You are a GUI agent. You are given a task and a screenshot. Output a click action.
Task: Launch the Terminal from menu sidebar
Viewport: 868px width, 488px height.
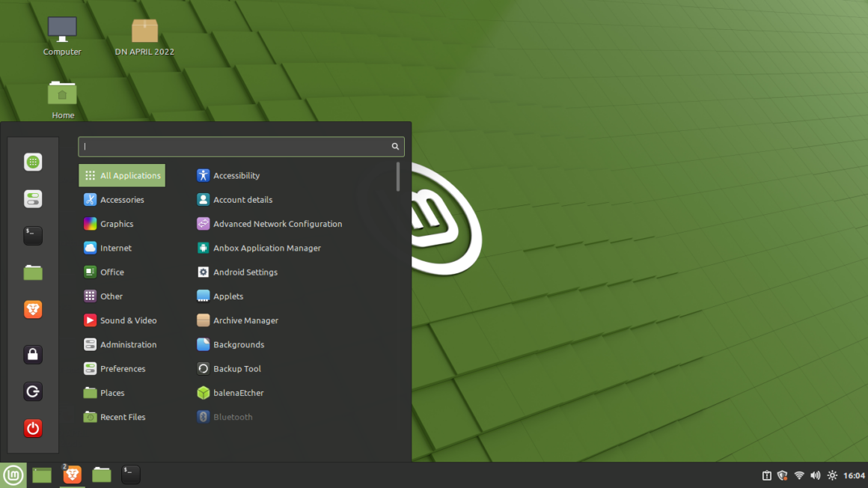tap(33, 236)
